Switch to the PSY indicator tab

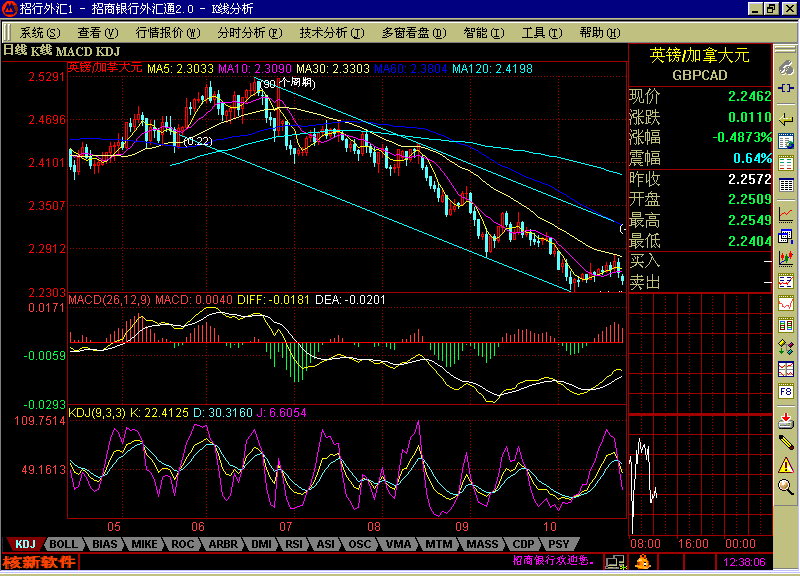click(559, 544)
